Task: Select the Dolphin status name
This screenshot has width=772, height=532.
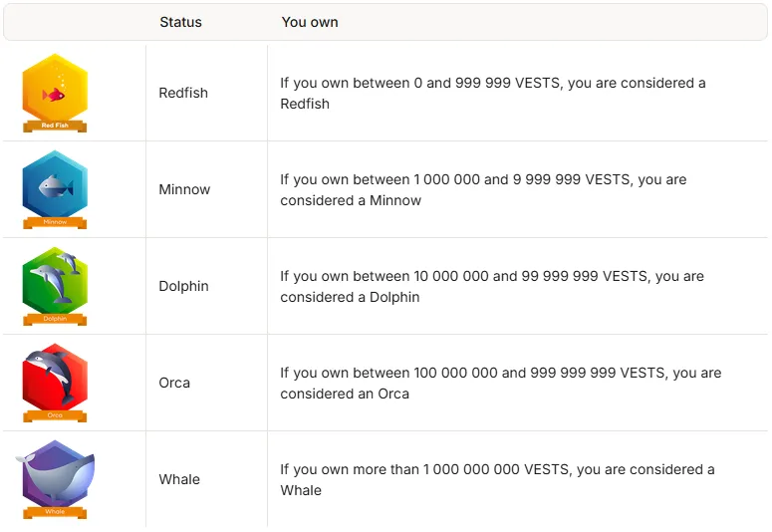Action: tap(183, 286)
